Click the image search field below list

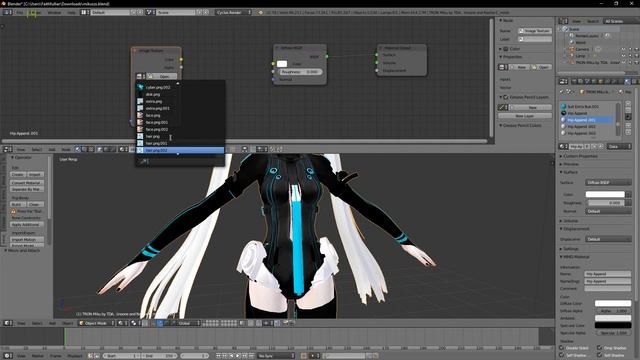[x=180, y=161]
